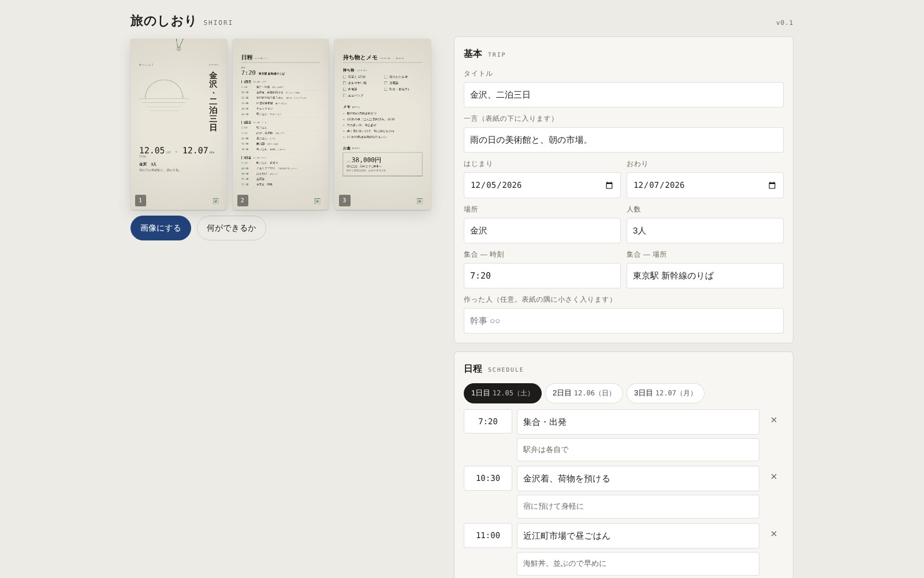
Task: Edit the 近江町市場で昼ごはん title field
Action: (x=638, y=536)
